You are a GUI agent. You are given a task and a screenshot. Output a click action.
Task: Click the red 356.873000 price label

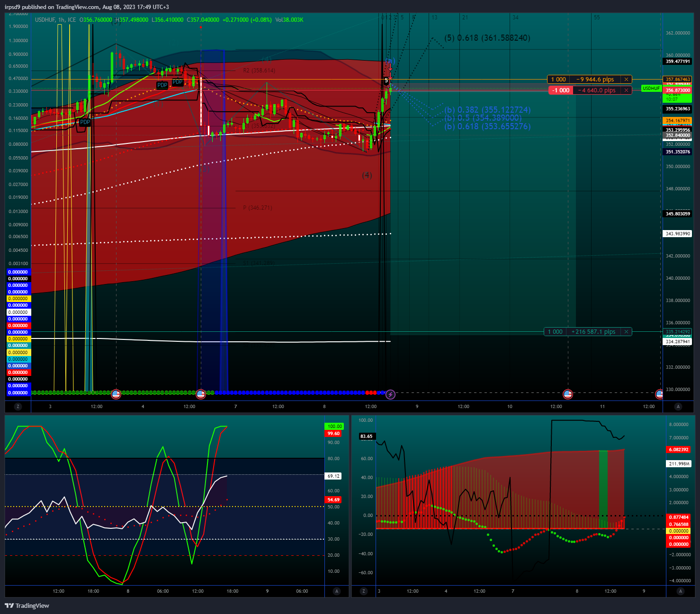(x=678, y=90)
